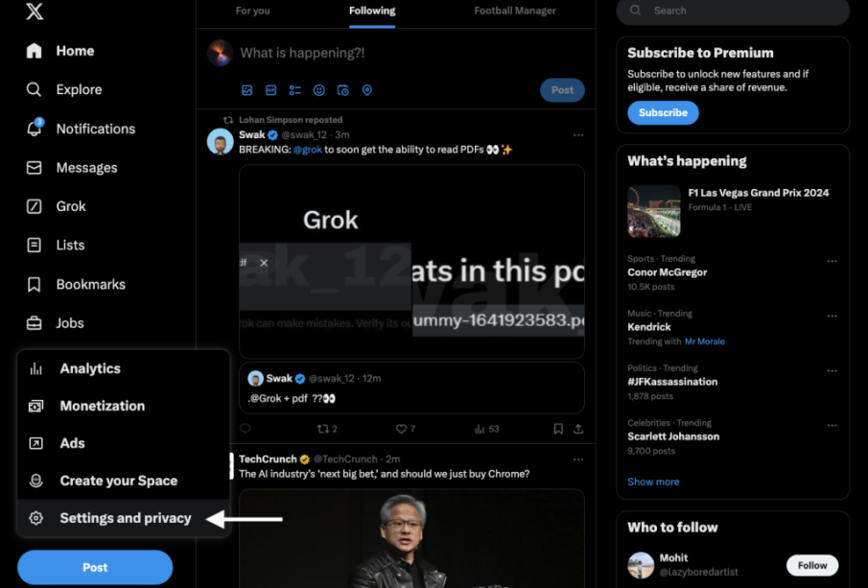Viewport: 868px width, 588px height.
Task: Click the Subscribe button for Premium
Action: [x=663, y=113]
